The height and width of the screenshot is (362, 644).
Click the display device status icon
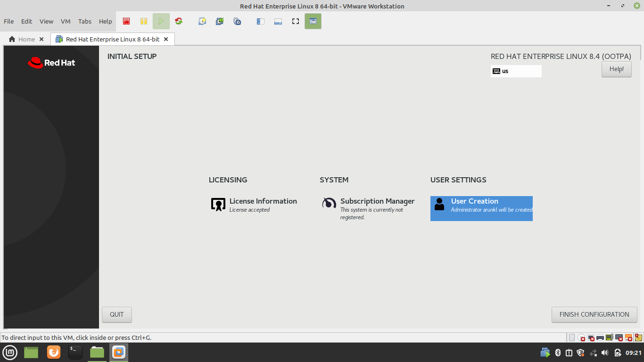[619, 337]
